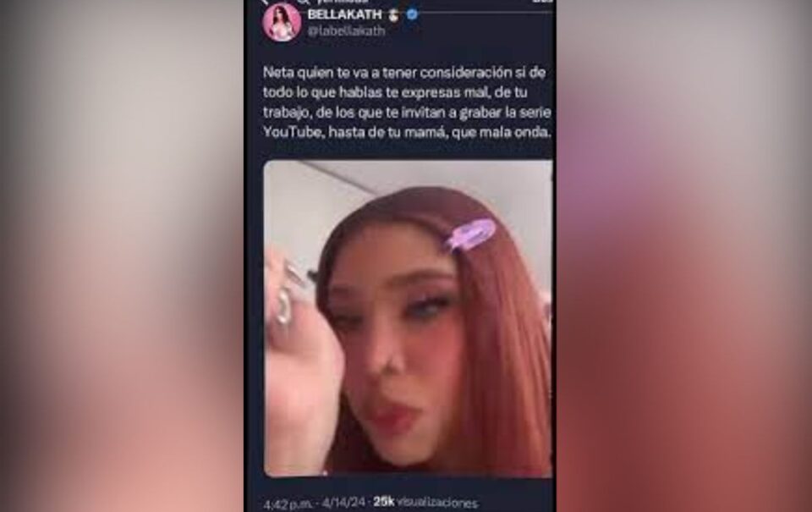Click the cut-off element at top-right corner
Screen dimensions: 812x512
click(x=543, y=2)
